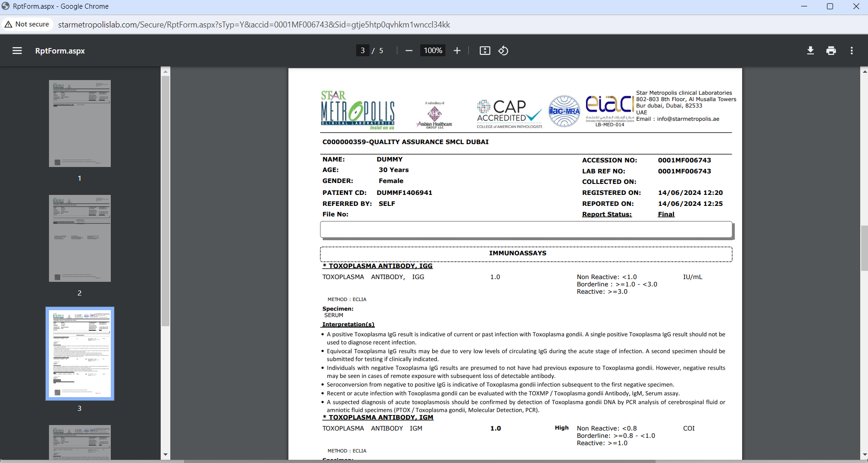Click the 100% zoom level field
This screenshot has height=463, width=868.
click(x=433, y=51)
